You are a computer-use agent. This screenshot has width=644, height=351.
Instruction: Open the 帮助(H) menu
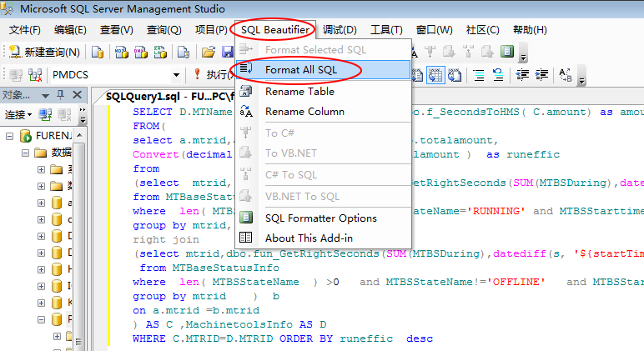click(530, 30)
